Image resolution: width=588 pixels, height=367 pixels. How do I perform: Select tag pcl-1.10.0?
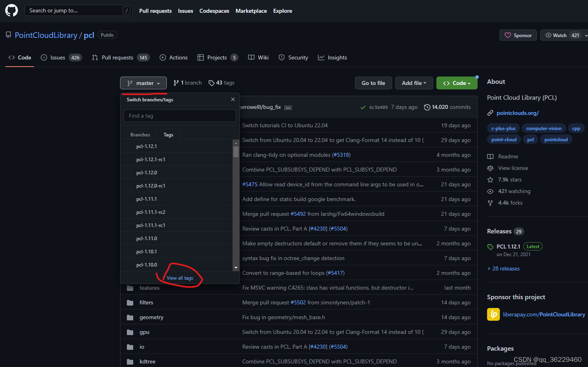[x=177, y=265]
